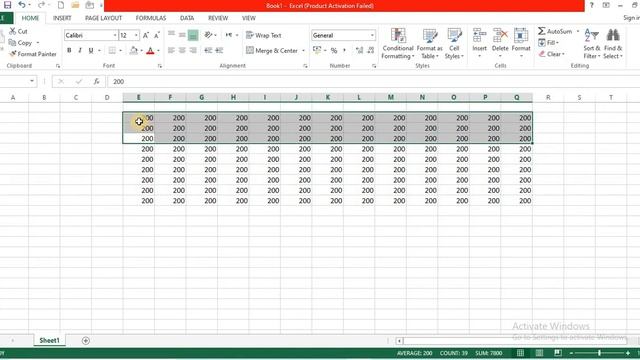Viewport: 640px width, 360px height.
Task: Switch to the REVIEW tab
Action: 218,18
